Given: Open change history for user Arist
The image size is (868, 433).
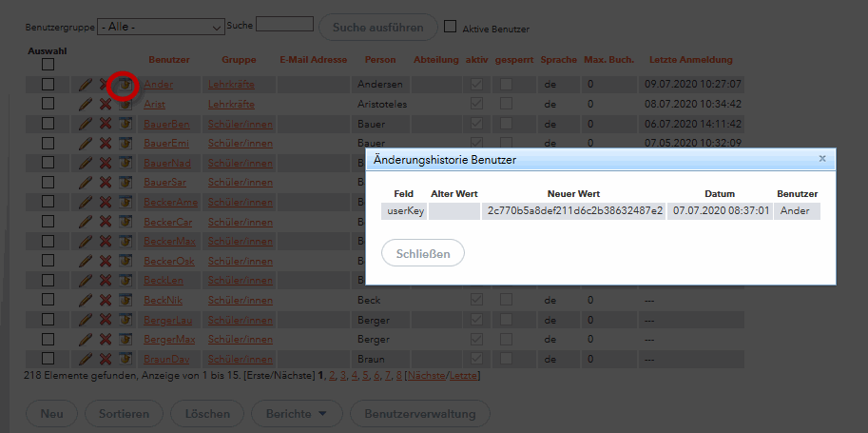Looking at the screenshot, I should (x=125, y=105).
